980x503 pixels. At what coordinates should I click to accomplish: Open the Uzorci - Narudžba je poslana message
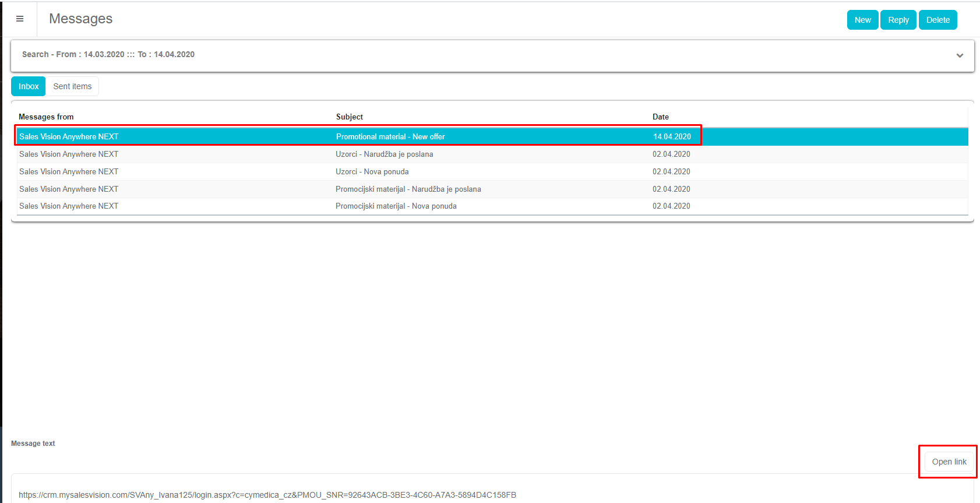tap(384, 154)
